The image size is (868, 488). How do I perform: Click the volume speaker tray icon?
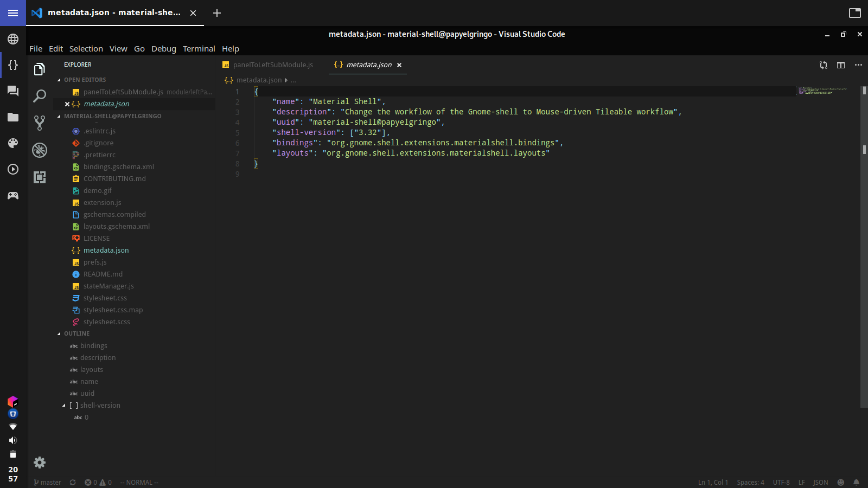[x=13, y=440]
